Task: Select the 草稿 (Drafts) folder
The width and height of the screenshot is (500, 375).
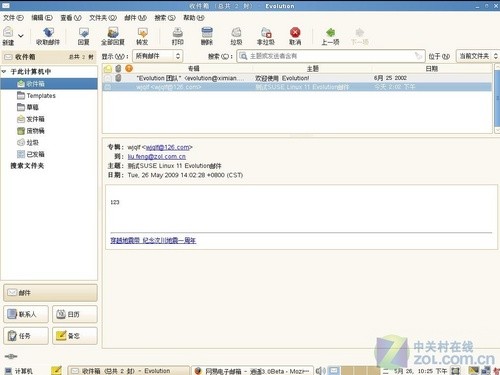Action: 28,107
